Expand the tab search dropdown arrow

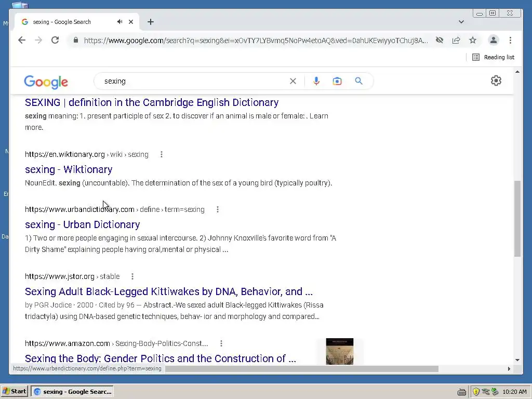point(461,22)
